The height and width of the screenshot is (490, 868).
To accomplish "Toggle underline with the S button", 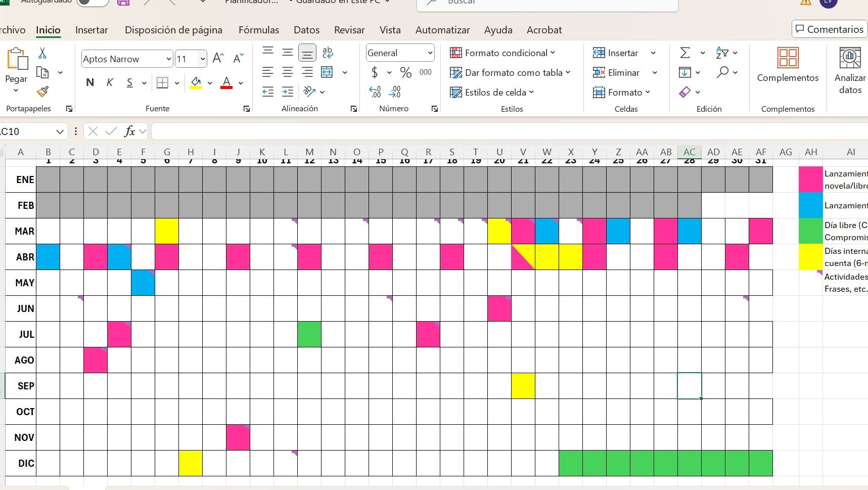I will coord(130,82).
